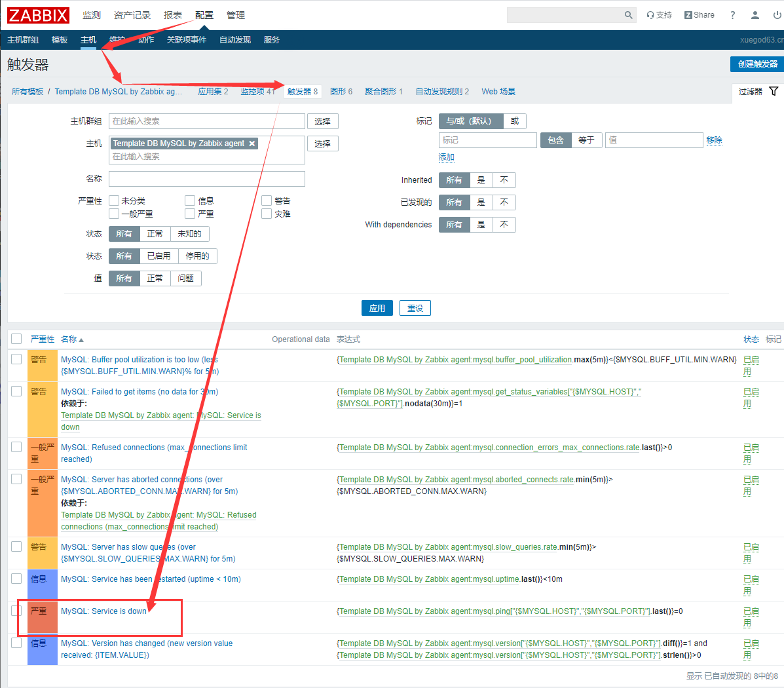Click the filter funnel icon
This screenshot has width=784, height=688.
[x=774, y=91]
